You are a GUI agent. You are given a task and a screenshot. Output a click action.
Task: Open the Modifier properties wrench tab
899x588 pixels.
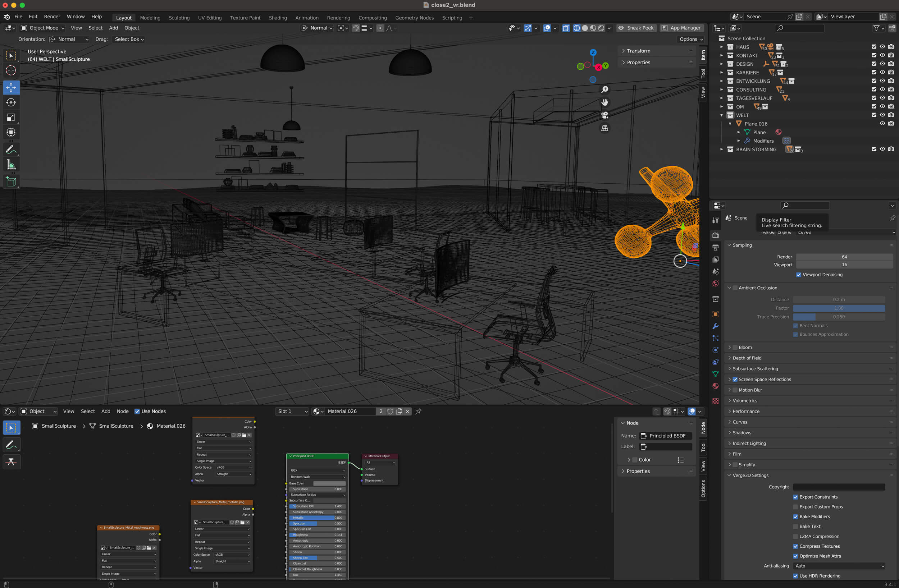click(715, 326)
